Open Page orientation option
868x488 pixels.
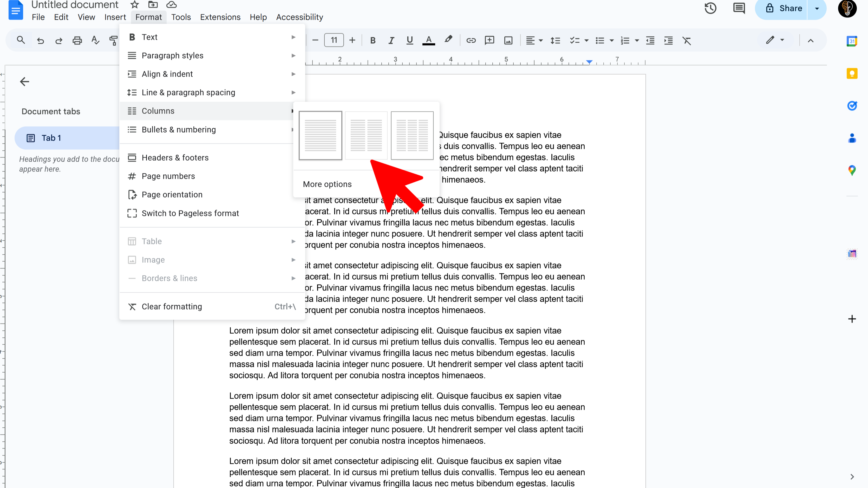point(212,195)
